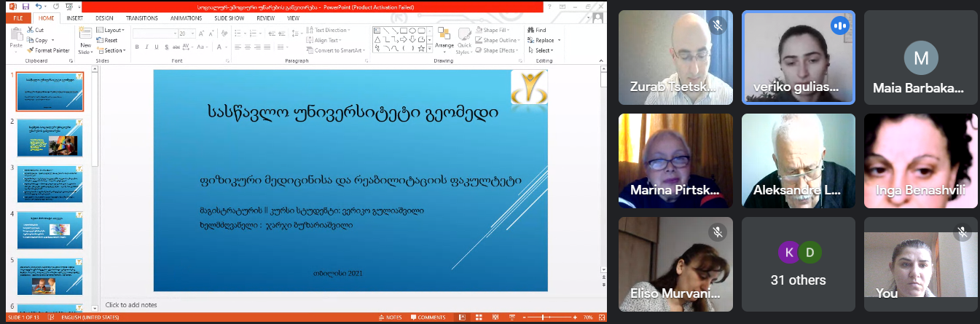This screenshot has height=324, width=980.
Task: Open the Layout dropdown
Action: coord(110,30)
